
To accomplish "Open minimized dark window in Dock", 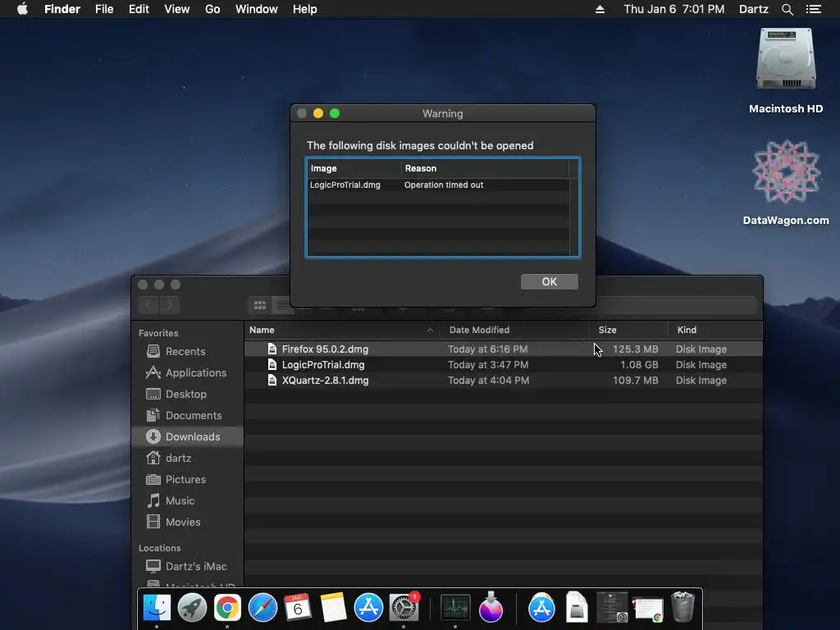I will [x=612, y=608].
